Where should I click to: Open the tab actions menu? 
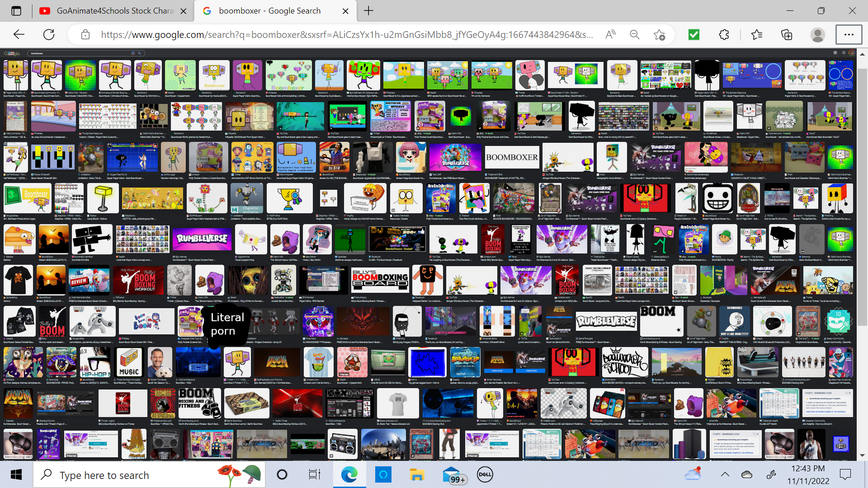tap(16, 11)
